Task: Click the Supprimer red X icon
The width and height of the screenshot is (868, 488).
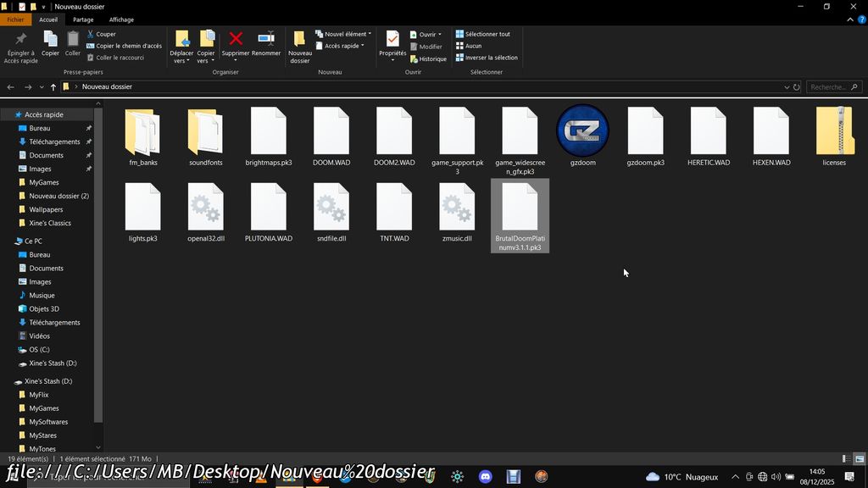Action: pos(236,39)
